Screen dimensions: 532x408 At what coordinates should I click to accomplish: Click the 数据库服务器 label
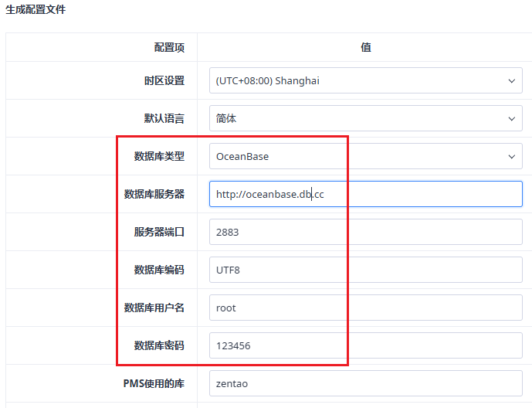pos(154,194)
